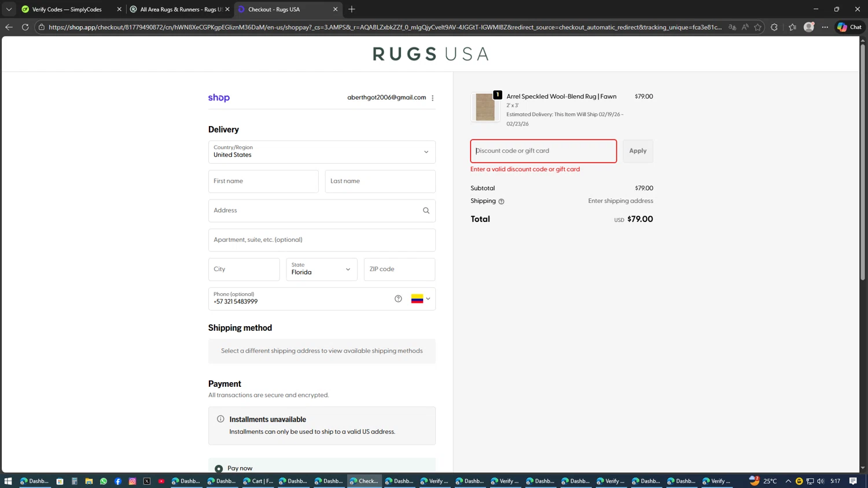This screenshot has height=488, width=868.
Task: Select the Pay now radio button
Action: [x=219, y=468]
